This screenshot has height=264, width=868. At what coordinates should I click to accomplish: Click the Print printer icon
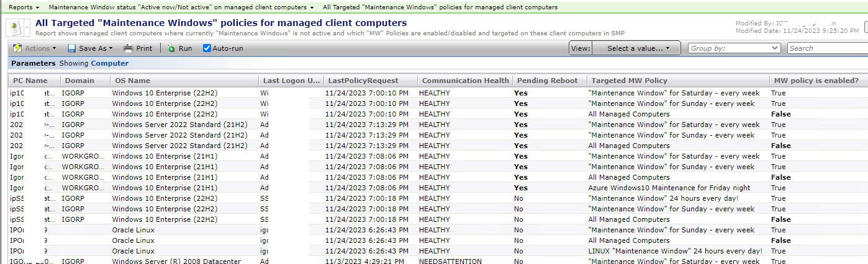pyautogui.click(x=128, y=48)
